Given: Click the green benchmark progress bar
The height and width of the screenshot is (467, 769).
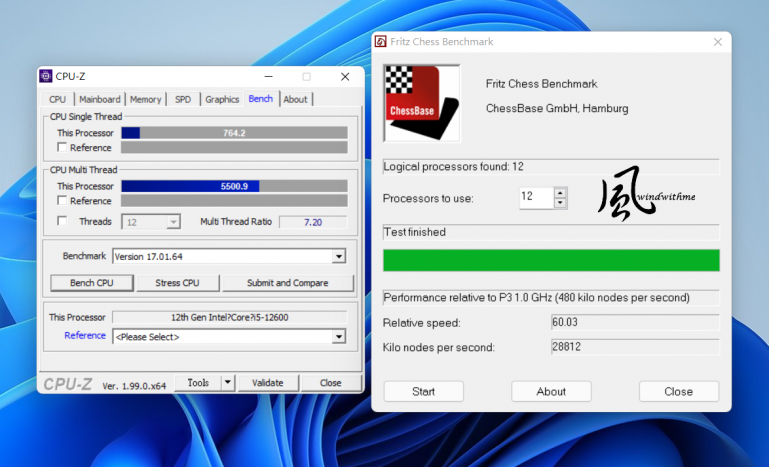Looking at the screenshot, I should (551, 260).
